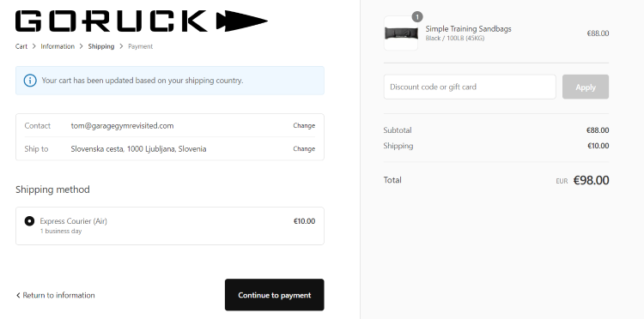Click the Express Courier (Air) shipping option label

74,221
